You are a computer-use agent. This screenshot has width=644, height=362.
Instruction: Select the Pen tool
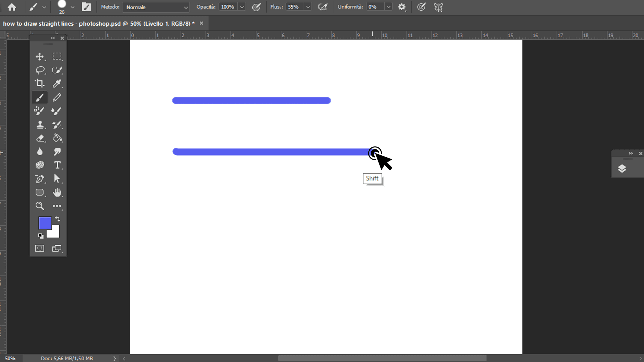tap(40, 178)
